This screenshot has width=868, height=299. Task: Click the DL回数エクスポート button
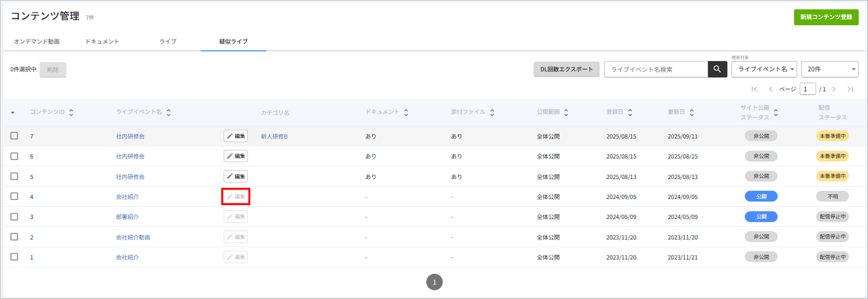pos(566,69)
